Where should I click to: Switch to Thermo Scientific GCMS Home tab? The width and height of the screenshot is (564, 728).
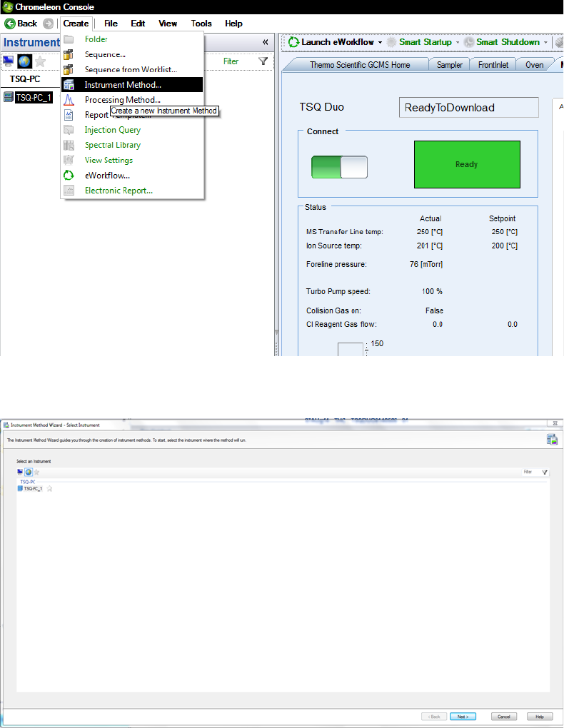coord(360,65)
